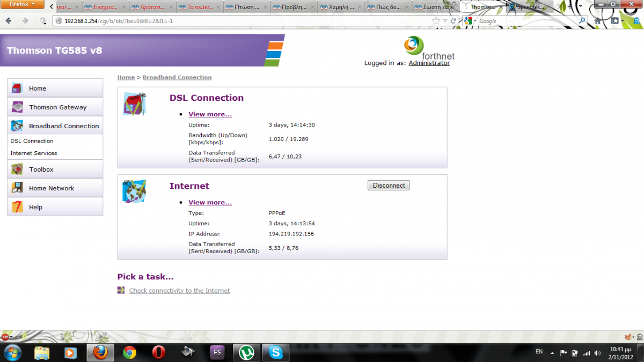The height and width of the screenshot is (362, 644).
Task: Click Check connectivity to the Internet link
Action: pos(179,291)
